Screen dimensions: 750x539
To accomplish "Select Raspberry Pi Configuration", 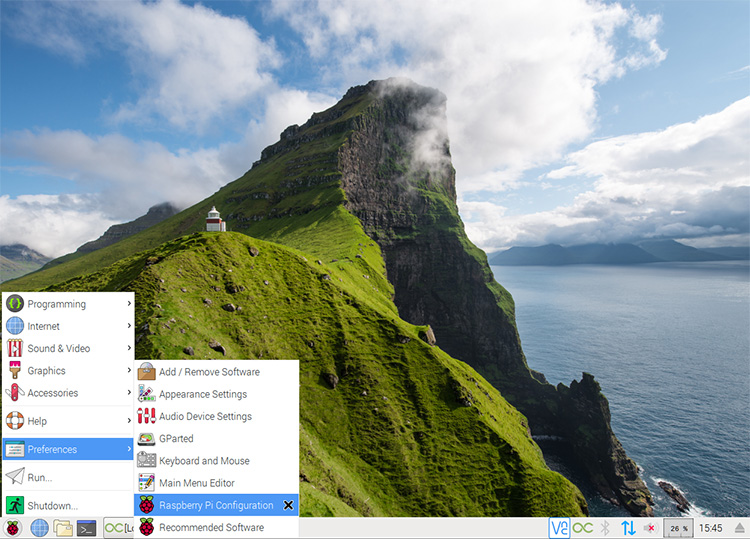I will pyautogui.click(x=215, y=505).
